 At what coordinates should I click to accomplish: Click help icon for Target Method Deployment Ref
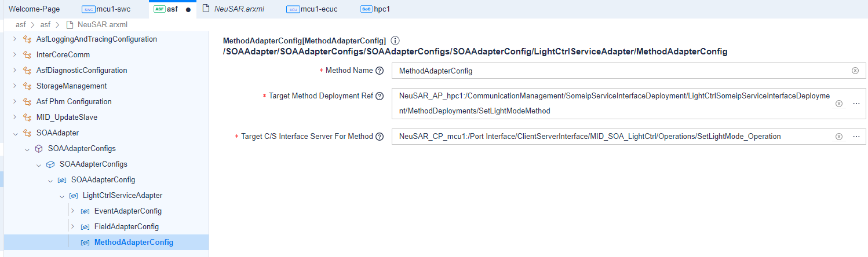tap(380, 96)
